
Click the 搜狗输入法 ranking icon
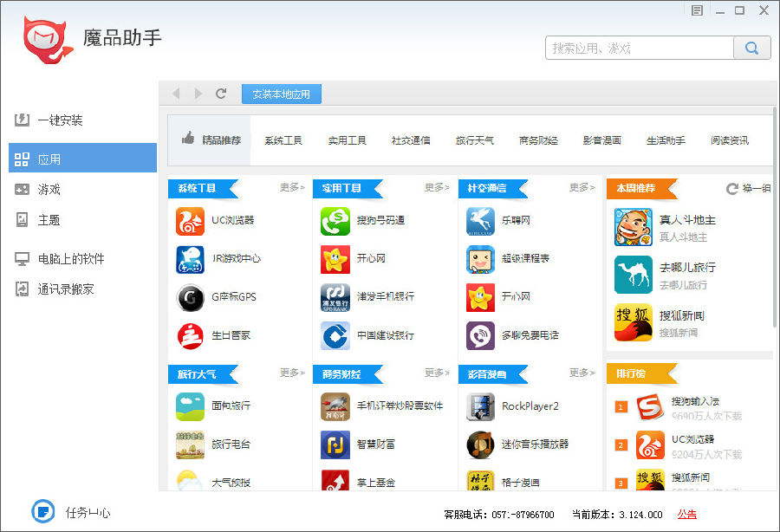point(650,407)
